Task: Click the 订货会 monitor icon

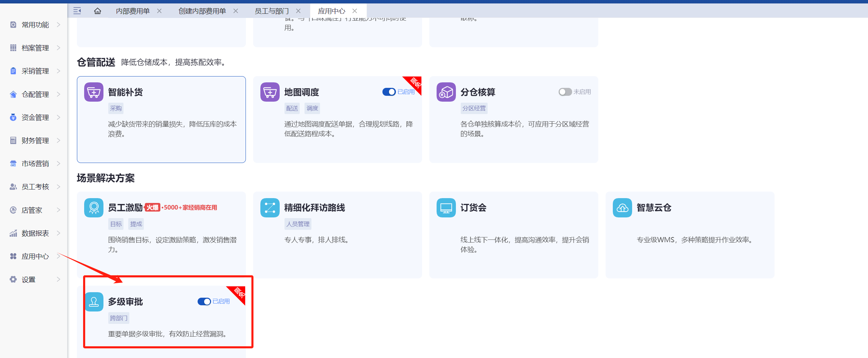Action: [x=446, y=208]
